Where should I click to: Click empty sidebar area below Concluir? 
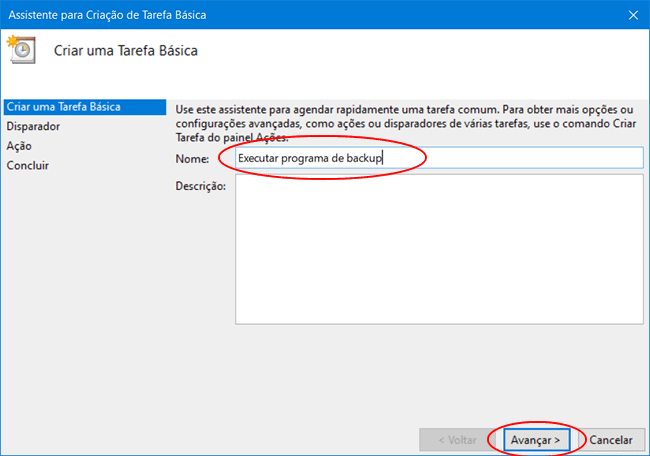coord(80,300)
